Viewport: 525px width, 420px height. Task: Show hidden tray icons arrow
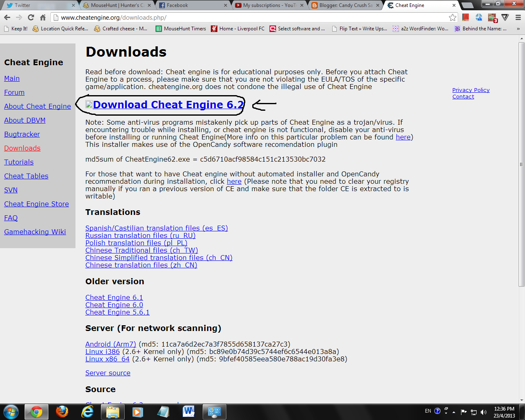(x=454, y=412)
